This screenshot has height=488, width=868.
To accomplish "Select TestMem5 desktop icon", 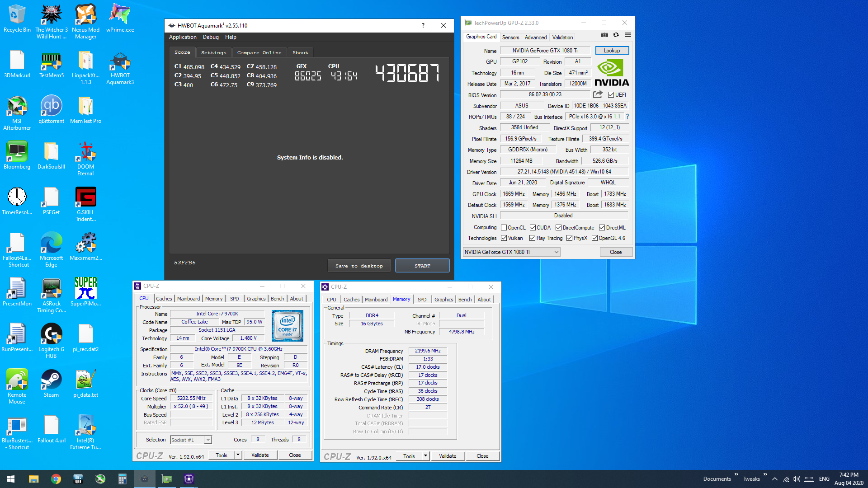I will [x=52, y=64].
